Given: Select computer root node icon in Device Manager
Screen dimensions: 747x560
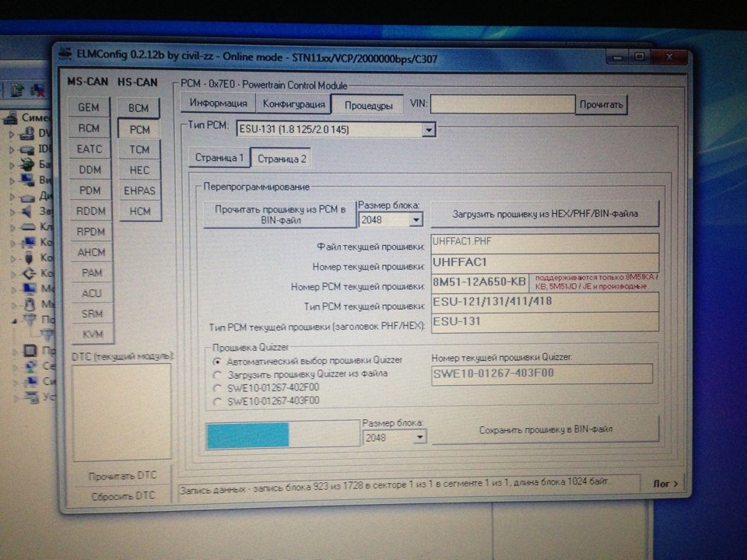Looking at the screenshot, I should (12, 117).
